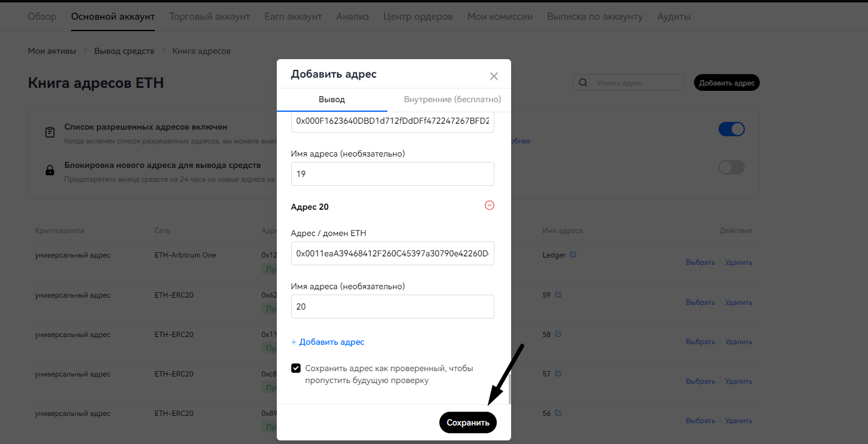This screenshot has height=444, width=868.
Task: Click the address name field containing 20
Action: pos(393,307)
